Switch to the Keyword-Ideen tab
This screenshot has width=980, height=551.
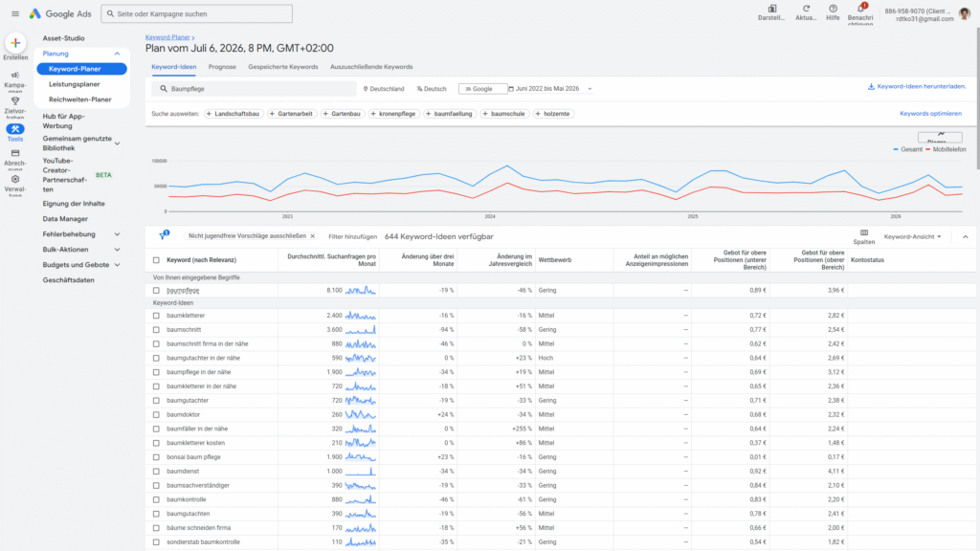point(174,67)
